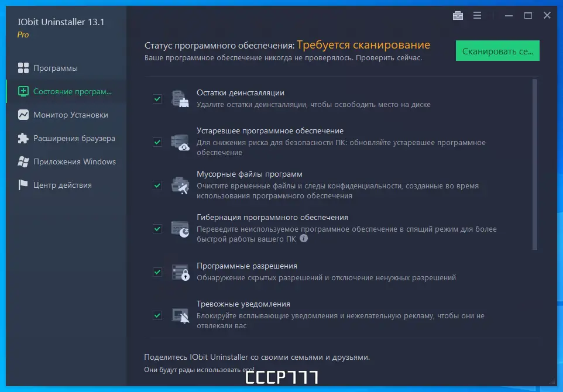Click the Программы grid icon
The height and width of the screenshot is (392, 563).
[23, 68]
